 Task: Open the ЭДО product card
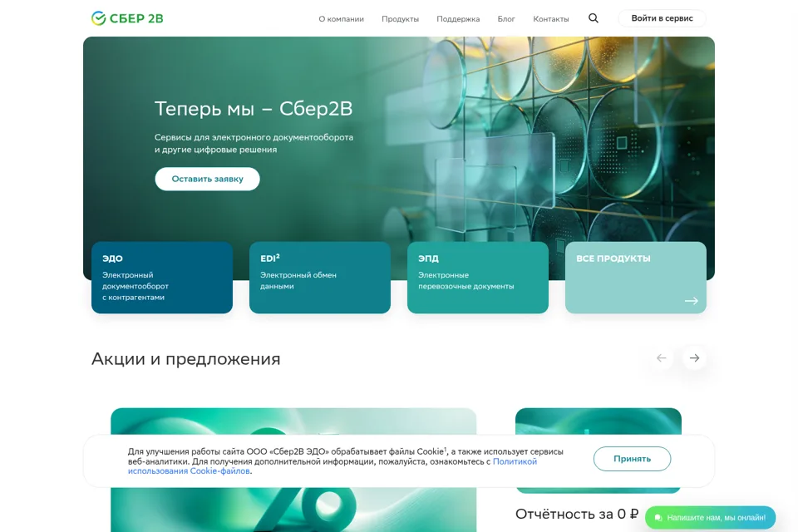pos(162,278)
